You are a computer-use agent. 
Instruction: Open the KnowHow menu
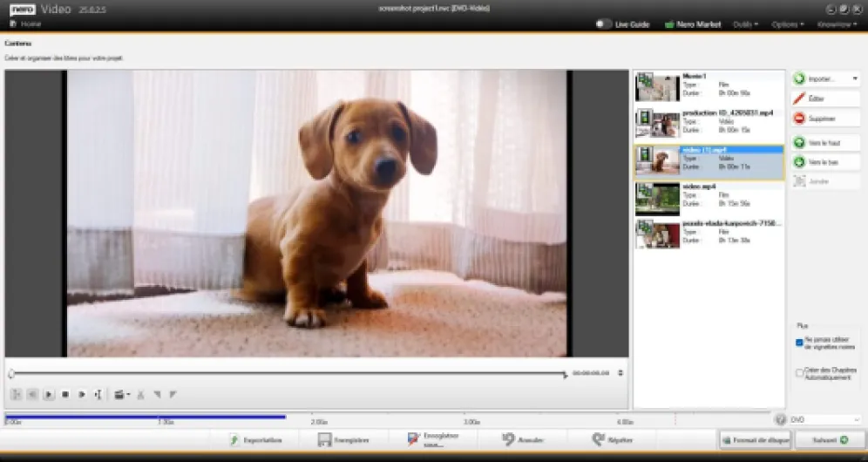pos(837,24)
